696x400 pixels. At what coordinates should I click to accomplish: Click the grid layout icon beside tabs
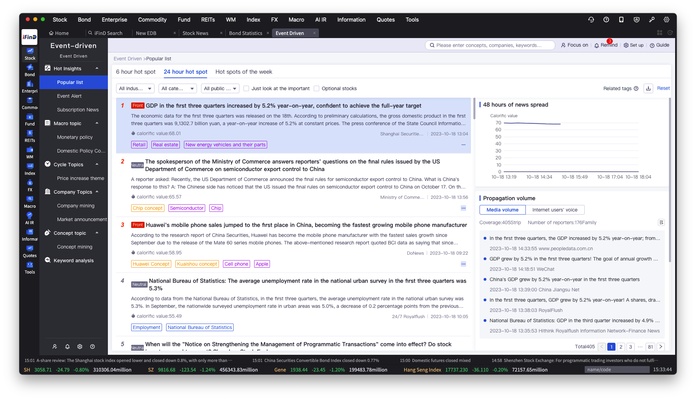click(x=660, y=33)
